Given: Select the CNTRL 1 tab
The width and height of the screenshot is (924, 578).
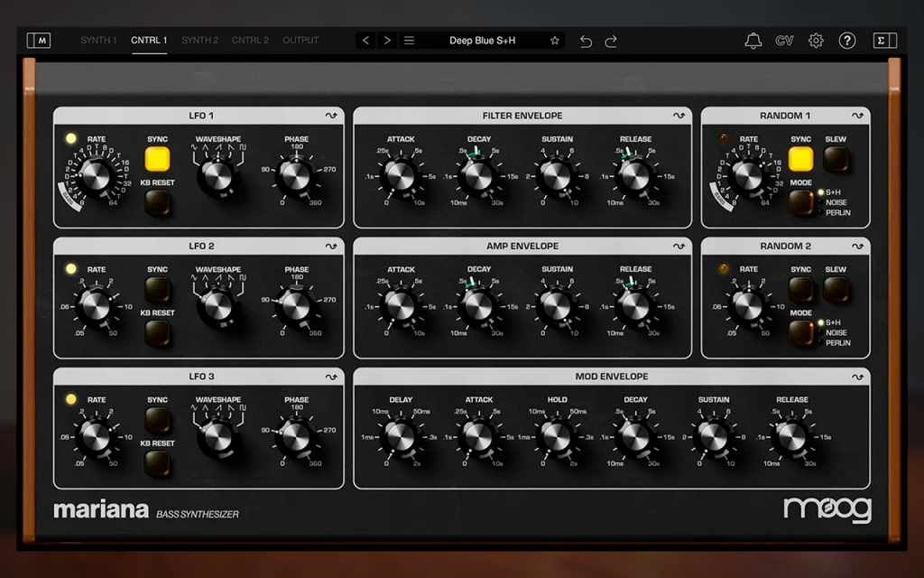Looking at the screenshot, I should (149, 40).
